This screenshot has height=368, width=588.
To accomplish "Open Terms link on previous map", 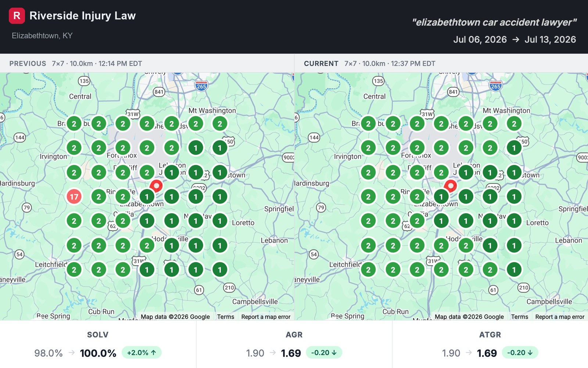I will pyautogui.click(x=226, y=317).
